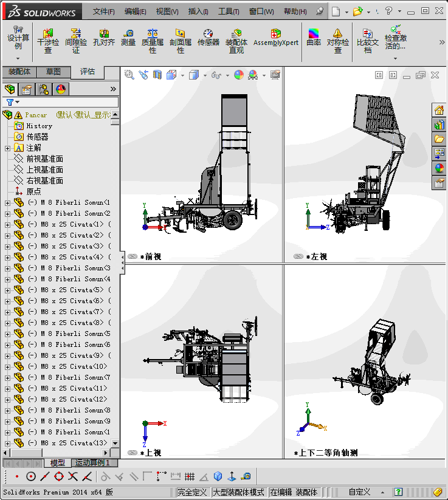Switch to the 模型 model tab
This screenshot has width=448, height=500.
click(57, 463)
